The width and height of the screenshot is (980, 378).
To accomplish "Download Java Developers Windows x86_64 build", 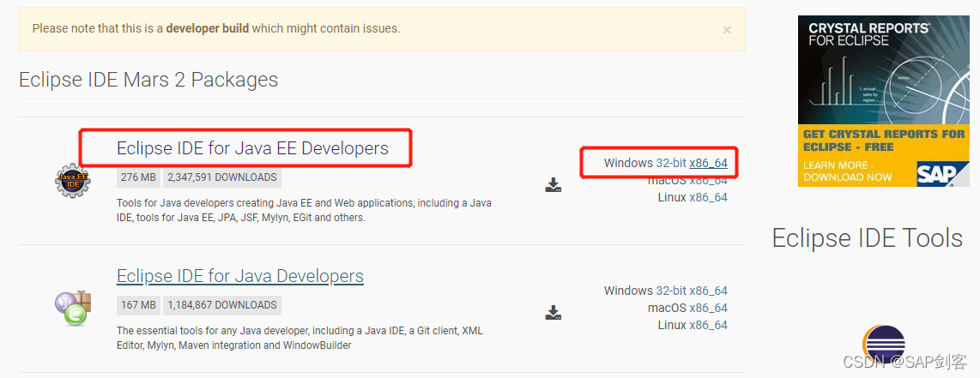I will 708,291.
